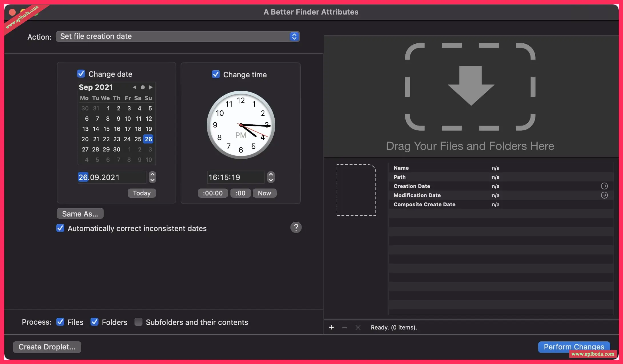623x364 pixels.
Task: Decrement the date stepper down arrow
Action: (152, 180)
